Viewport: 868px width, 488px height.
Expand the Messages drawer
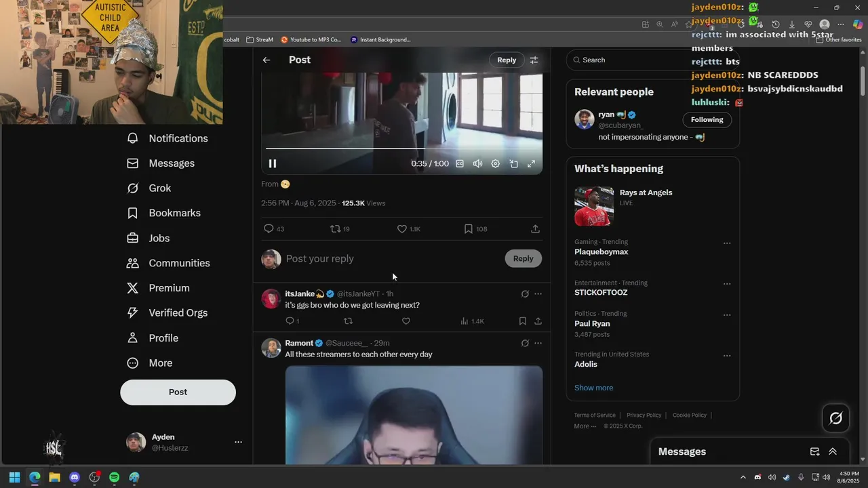pos(833,451)
